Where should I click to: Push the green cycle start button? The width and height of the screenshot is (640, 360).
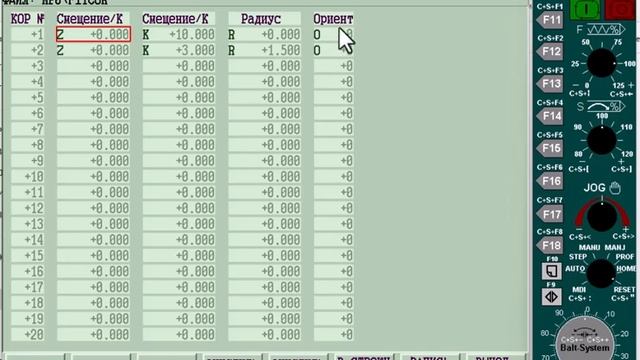[585, 9]
